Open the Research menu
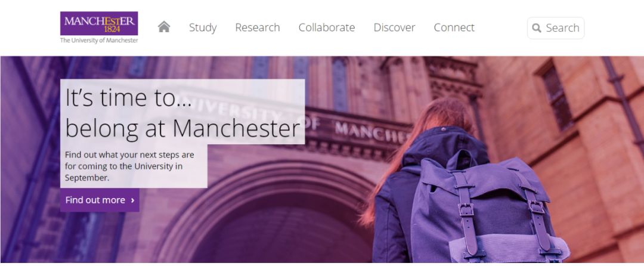 click(258, 27)
